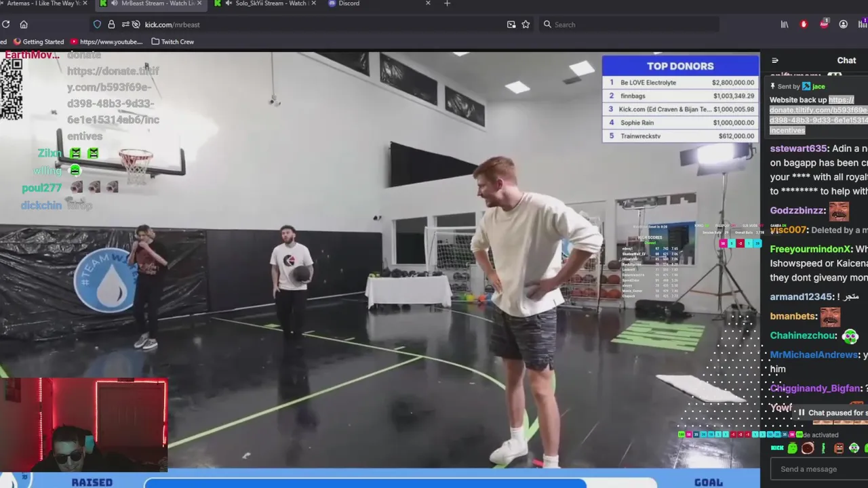Insert the brown angry face emote
Screen dimensions: 868x488
click(x=839, y=448)
